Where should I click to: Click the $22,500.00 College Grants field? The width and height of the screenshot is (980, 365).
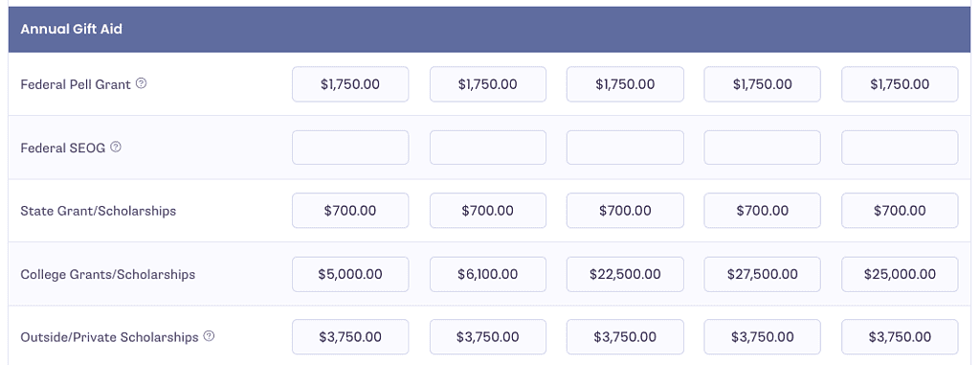pyautogui.click(x=625, y=274)
